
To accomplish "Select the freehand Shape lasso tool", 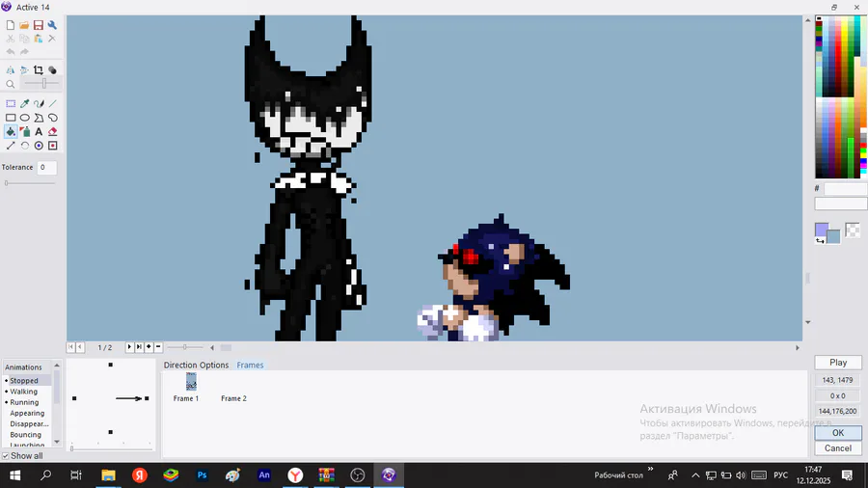I will pyautogui.click(x=53, y=118).
